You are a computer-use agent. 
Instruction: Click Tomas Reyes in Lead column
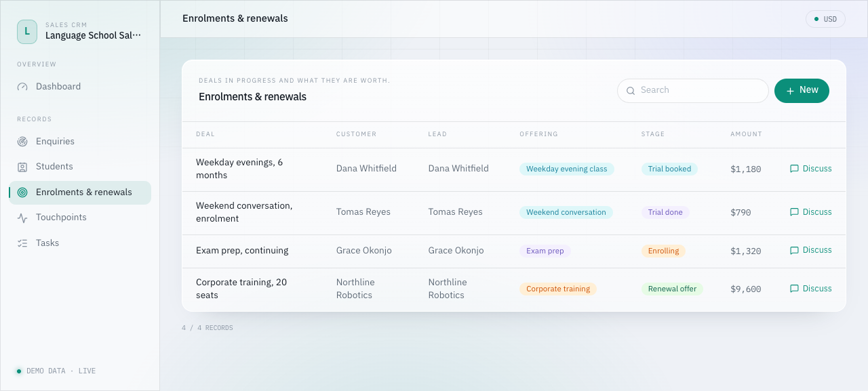[x=456, y=212]
